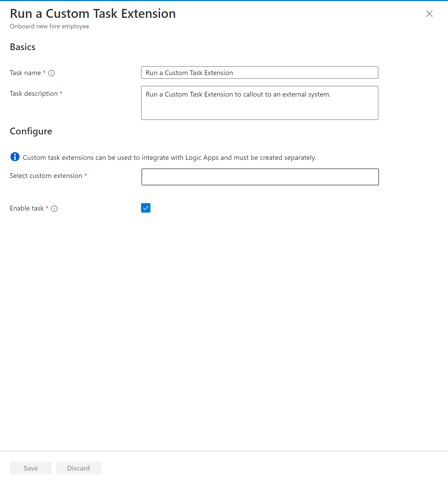Click the info icon beside Enable task
The width and height of the screenshot is (448, 484).
coord(54,209)
